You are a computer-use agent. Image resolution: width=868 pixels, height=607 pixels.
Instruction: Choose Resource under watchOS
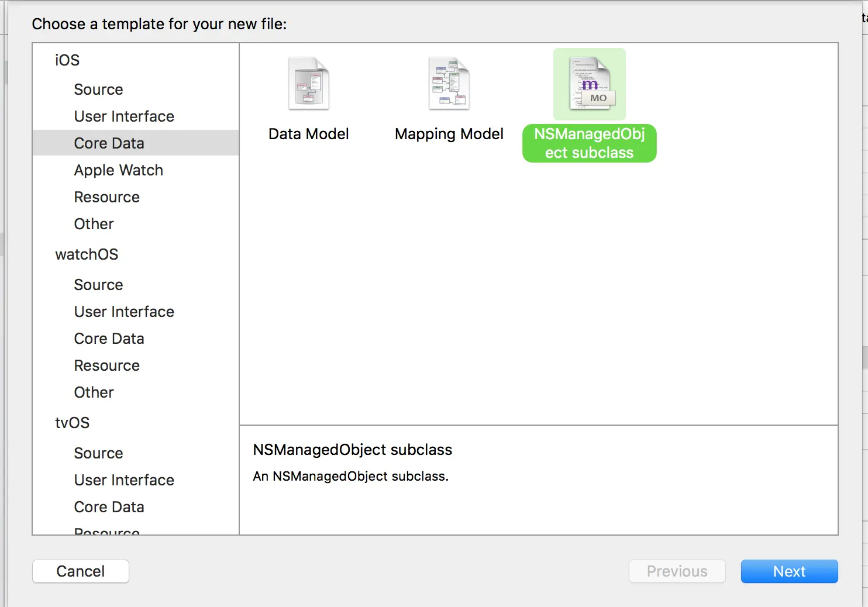pyautogui.click(x=107, y=365)
